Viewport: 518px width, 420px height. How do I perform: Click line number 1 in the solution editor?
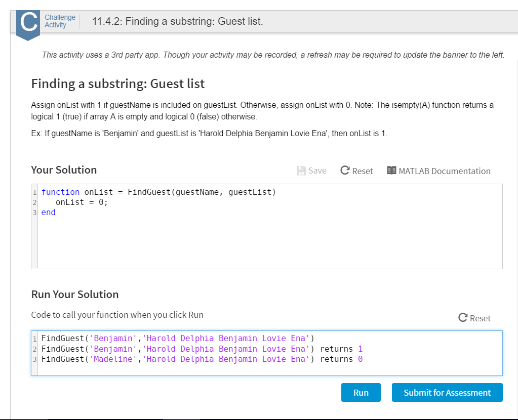(34, 192)
